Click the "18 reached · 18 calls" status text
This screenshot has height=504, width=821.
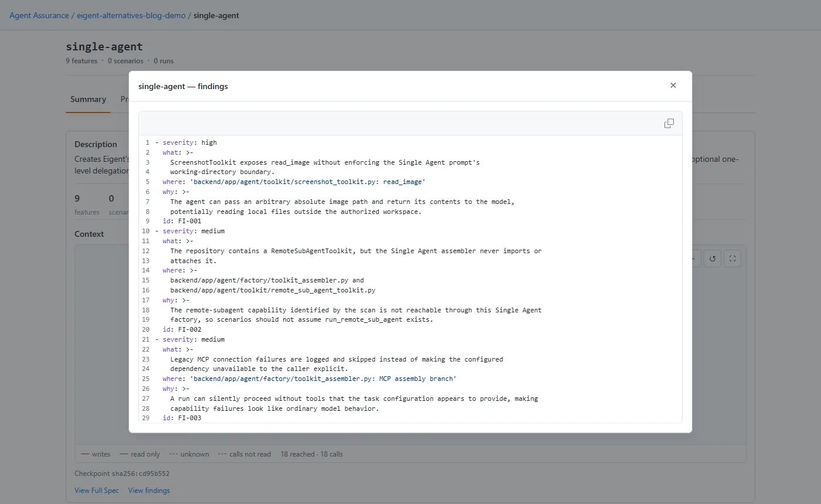[x=311, y=454]
